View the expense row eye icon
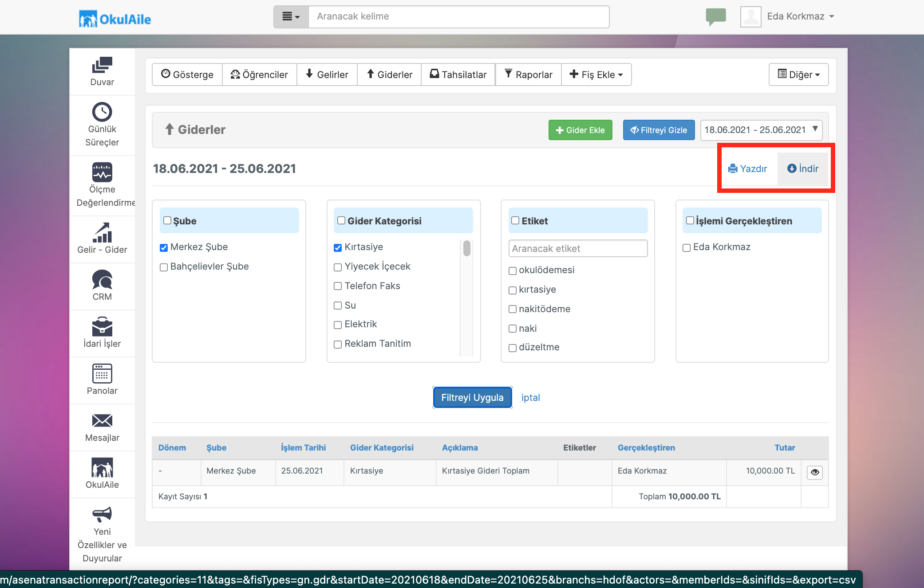Image resolution: width=924 pixels, height=588 pixels. coord(815,472)
